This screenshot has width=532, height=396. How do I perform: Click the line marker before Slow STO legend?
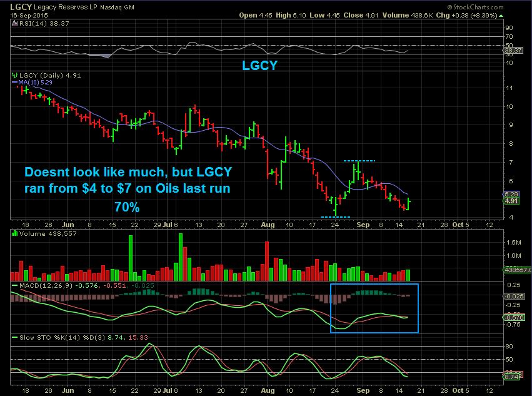[x=14, y=337]
